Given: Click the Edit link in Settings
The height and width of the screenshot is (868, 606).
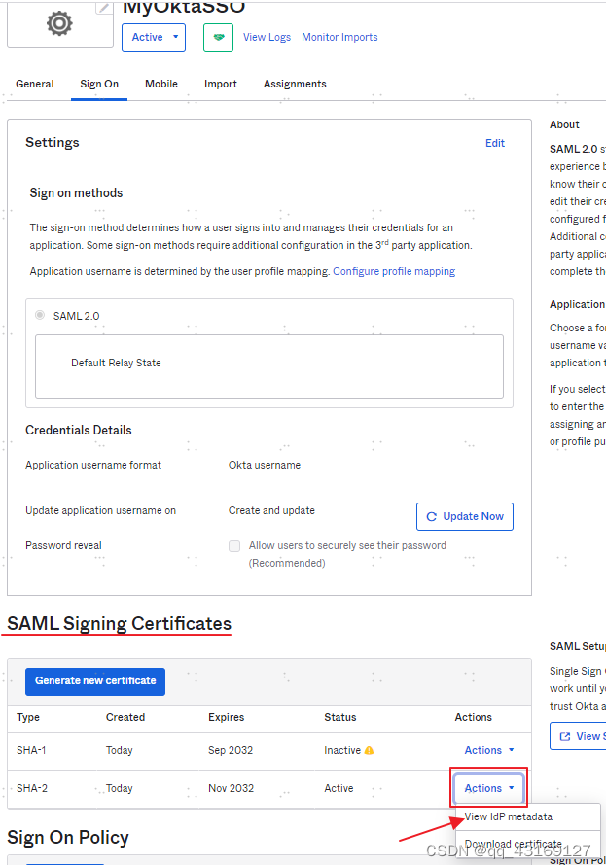Looking at the screenshot, I should click(x=495, y=143).
